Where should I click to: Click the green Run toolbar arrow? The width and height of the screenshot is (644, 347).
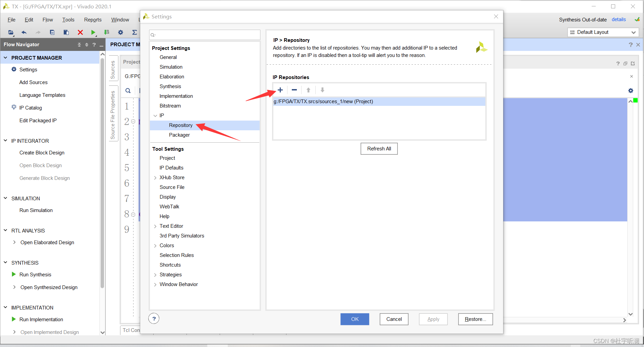[x=93, y=32]
